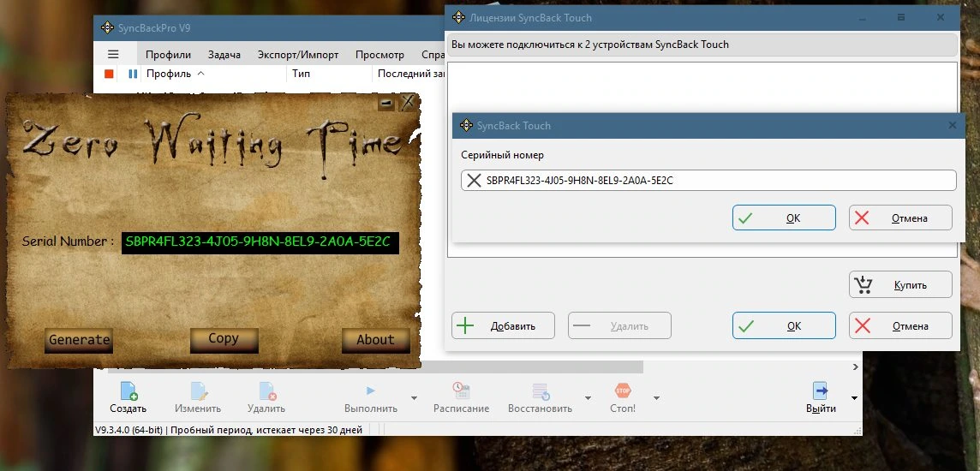Click Отмена in the SyncBack Touch dialog

point(900,218)
